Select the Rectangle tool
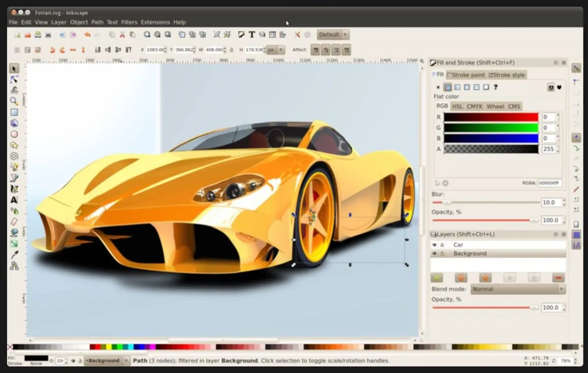The height and width of the screenshot is (373, 588). point(14,112)
